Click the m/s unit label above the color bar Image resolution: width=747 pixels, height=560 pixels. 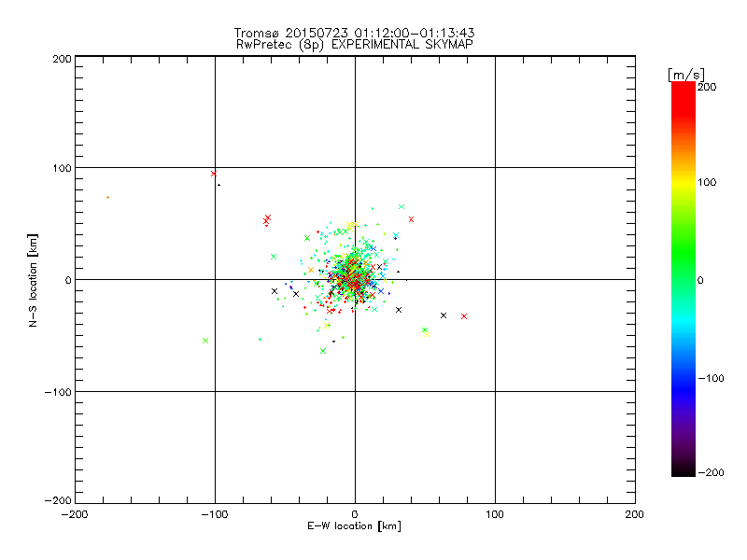(x=685, y=75)
